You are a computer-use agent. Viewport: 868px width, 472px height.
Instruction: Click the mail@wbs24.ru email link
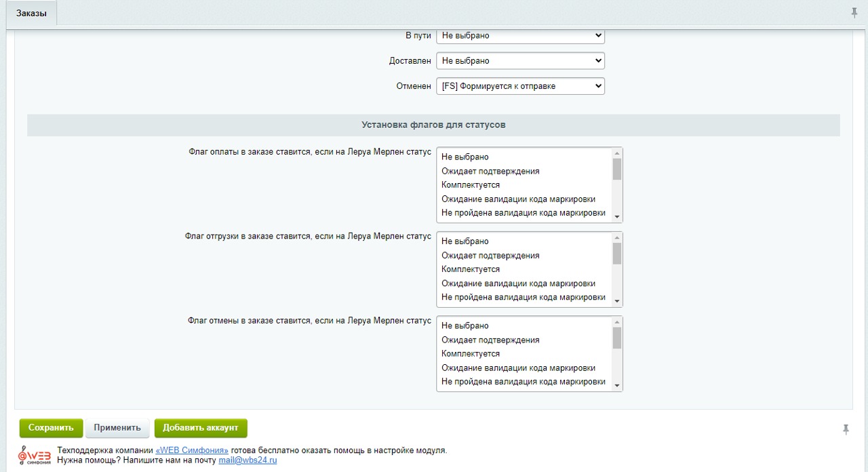pyautogui.click(x=248, y=460)
